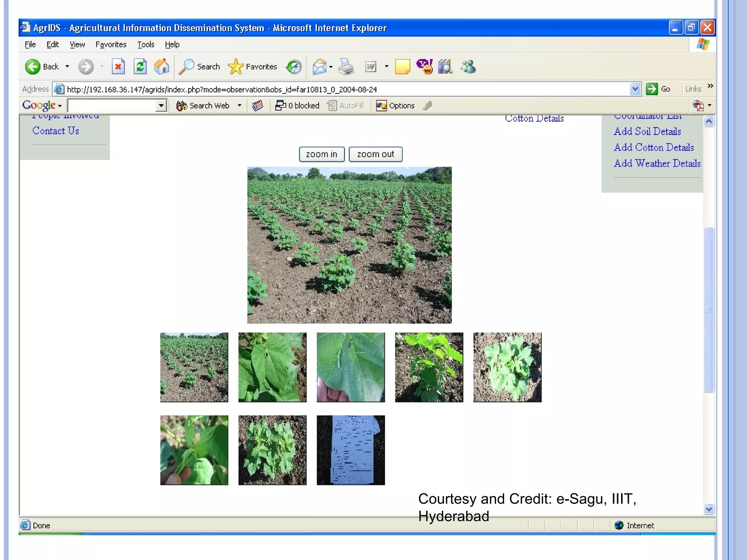
Task: Click the scrollbar down arrow
Action: coord(709,509)
